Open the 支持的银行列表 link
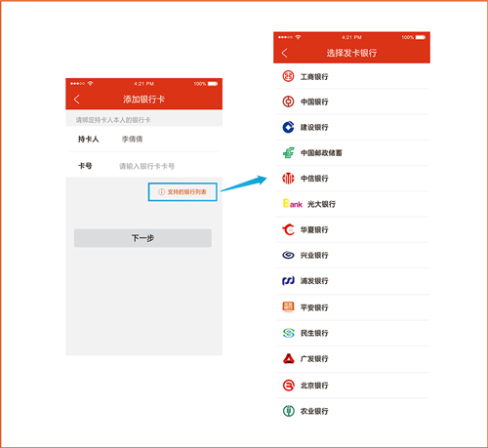The image size is (488, 448). click(x=183, y=192)
